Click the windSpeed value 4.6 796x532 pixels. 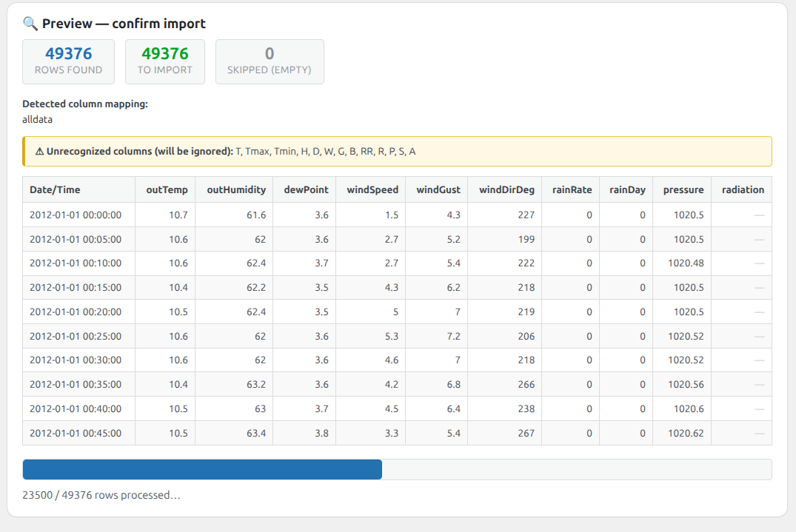[x=392, y=360]
